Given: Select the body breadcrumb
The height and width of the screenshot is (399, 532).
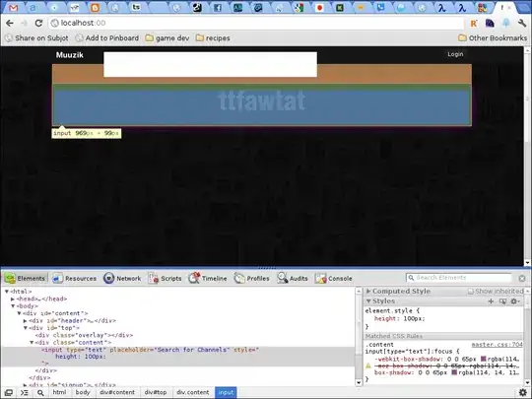Looking at the screenshot, I should pyautogui.click(x=83, y=392).
